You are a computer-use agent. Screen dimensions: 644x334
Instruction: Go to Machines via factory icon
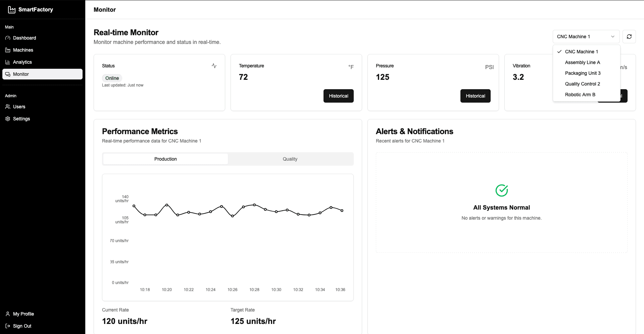(x=8, y=50)
